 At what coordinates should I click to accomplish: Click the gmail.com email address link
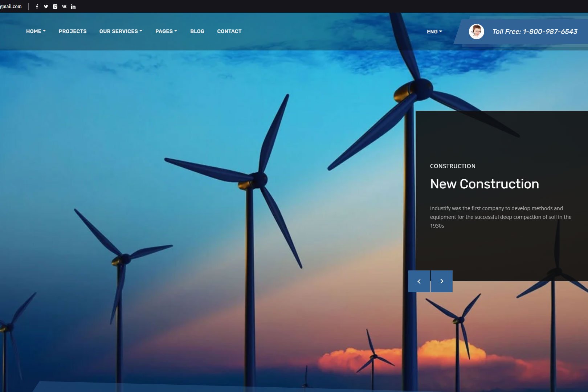[x=11, y=7]
